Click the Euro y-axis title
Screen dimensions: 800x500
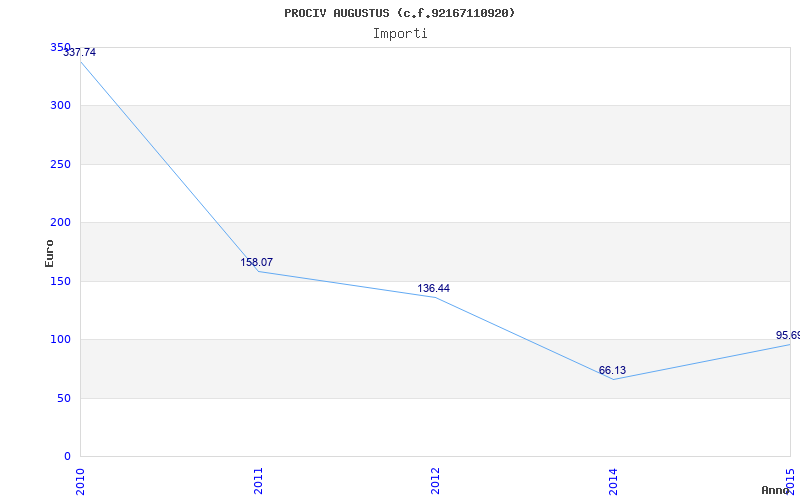(50, 253)
